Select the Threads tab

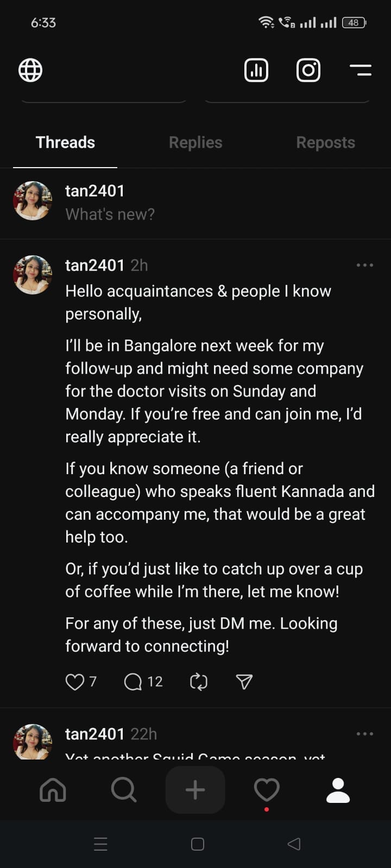coord(65,142)
